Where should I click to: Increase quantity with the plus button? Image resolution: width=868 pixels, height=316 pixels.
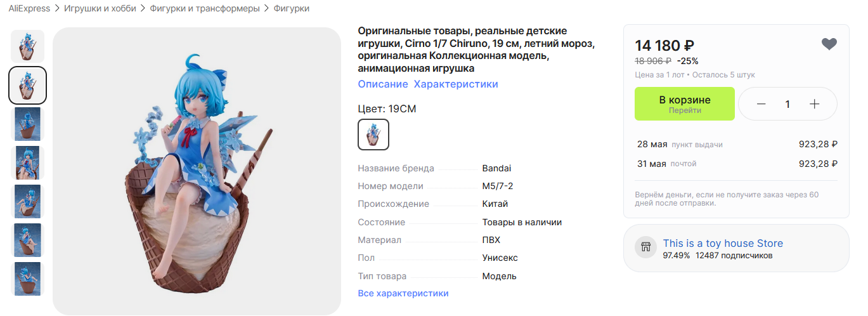pyautogui.click(x=815, y=104)
